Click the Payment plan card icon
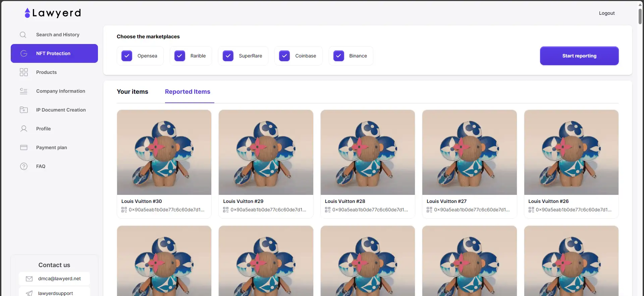 [23, 147]
